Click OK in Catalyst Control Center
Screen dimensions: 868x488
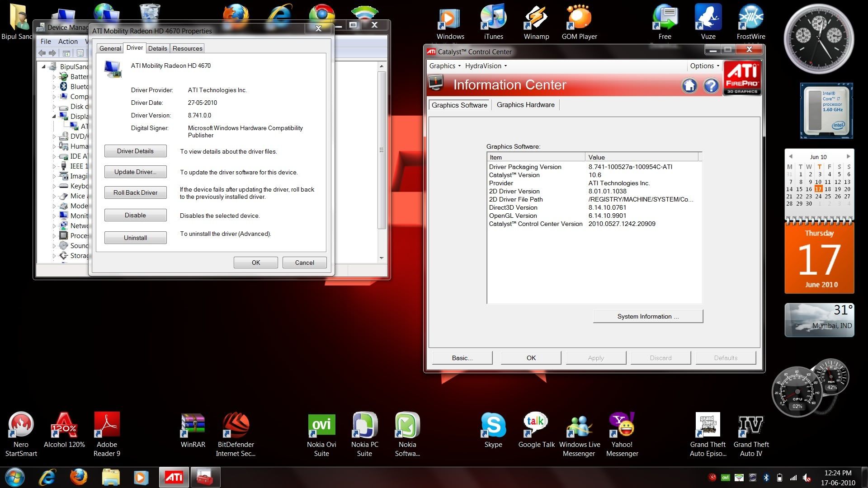(x=531, y=358)
